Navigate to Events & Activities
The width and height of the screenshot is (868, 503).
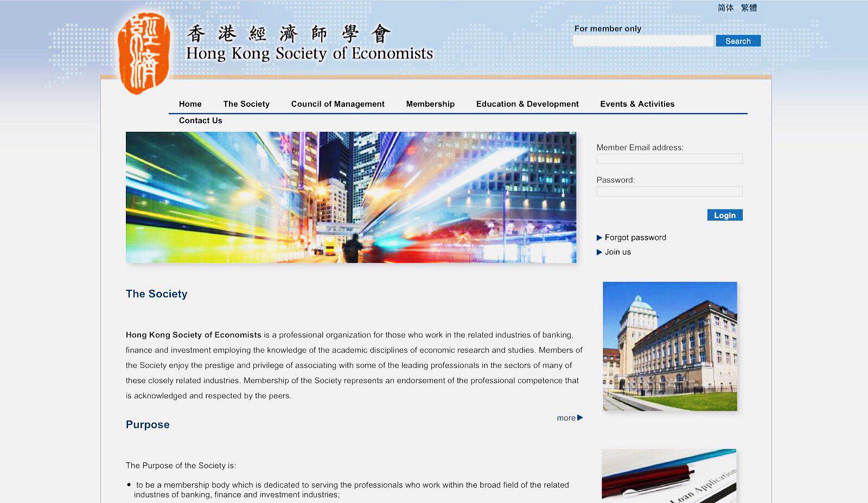637,104
